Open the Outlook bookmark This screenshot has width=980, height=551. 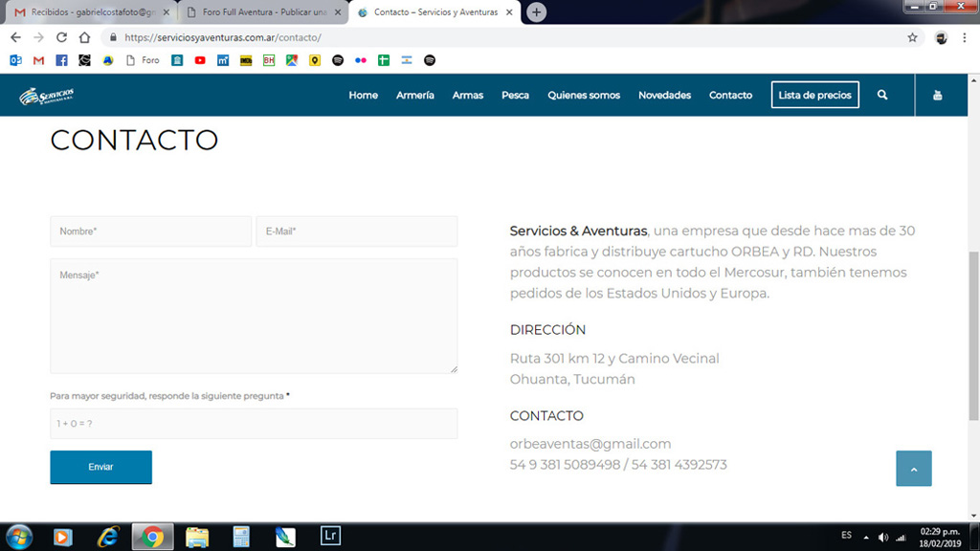pos(15,60)
